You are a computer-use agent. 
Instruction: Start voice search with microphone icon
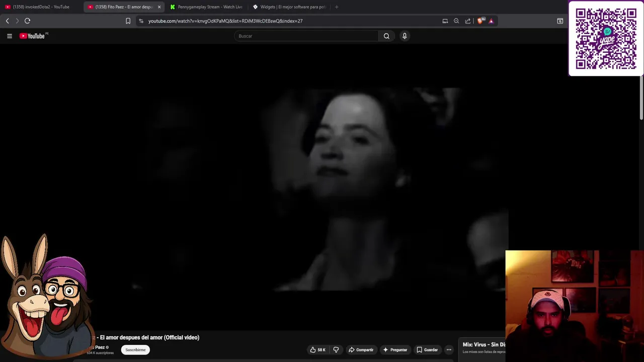pos(404,36)
